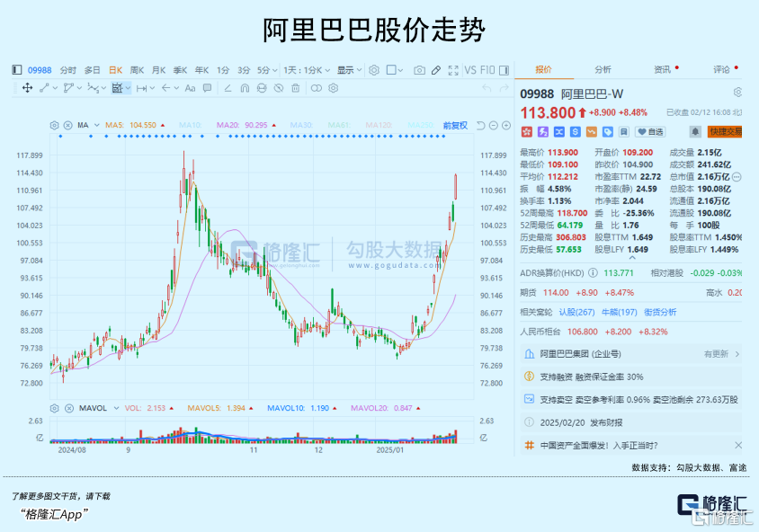Click the blue dollar sign badge
This screenshot has height=532, width=759.
point(575,131)
